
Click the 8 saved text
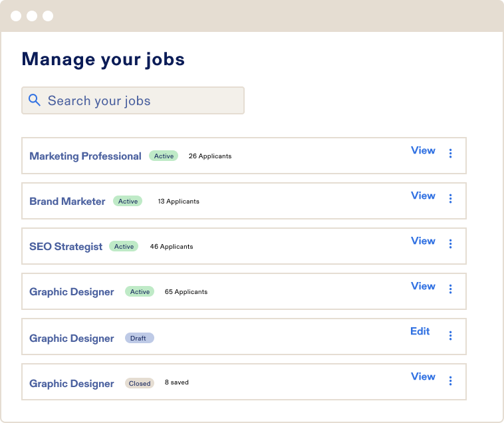coord(176,382)
